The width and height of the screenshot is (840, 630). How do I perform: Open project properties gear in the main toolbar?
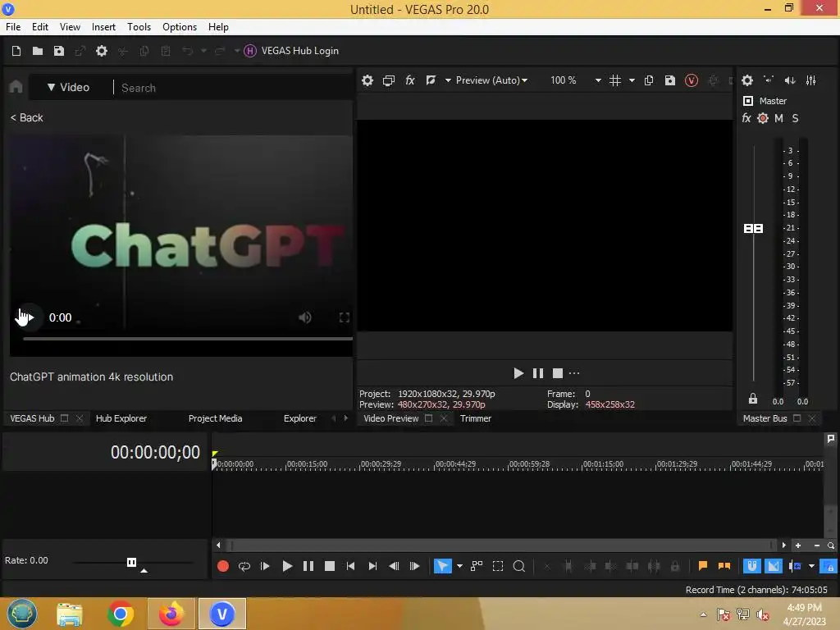coord(102,51)
